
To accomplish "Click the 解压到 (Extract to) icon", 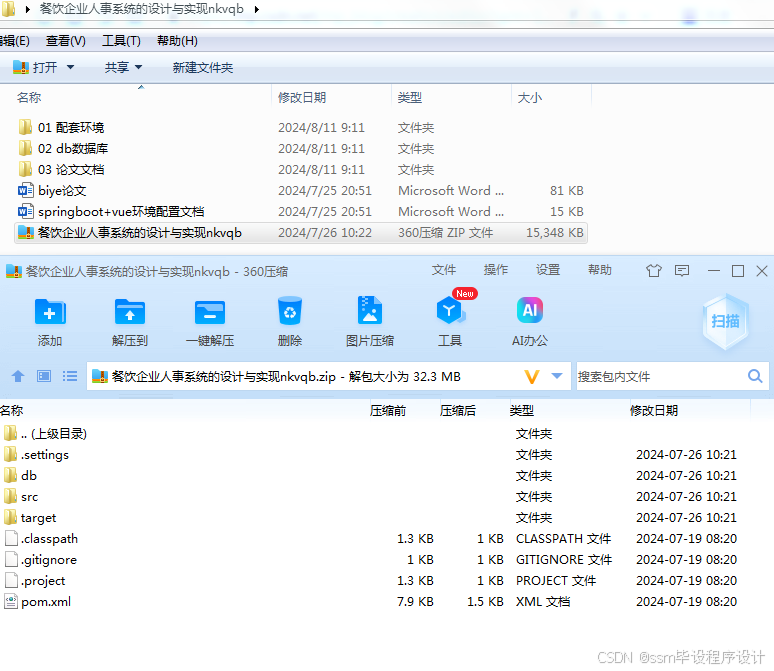I will [x=130, y=312].
